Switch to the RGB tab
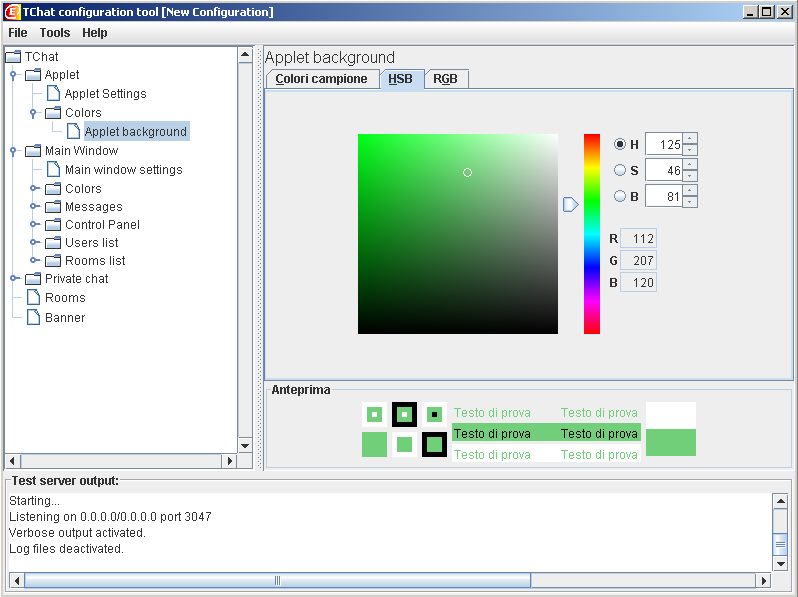798x597 pixels. tap(445, 79)
